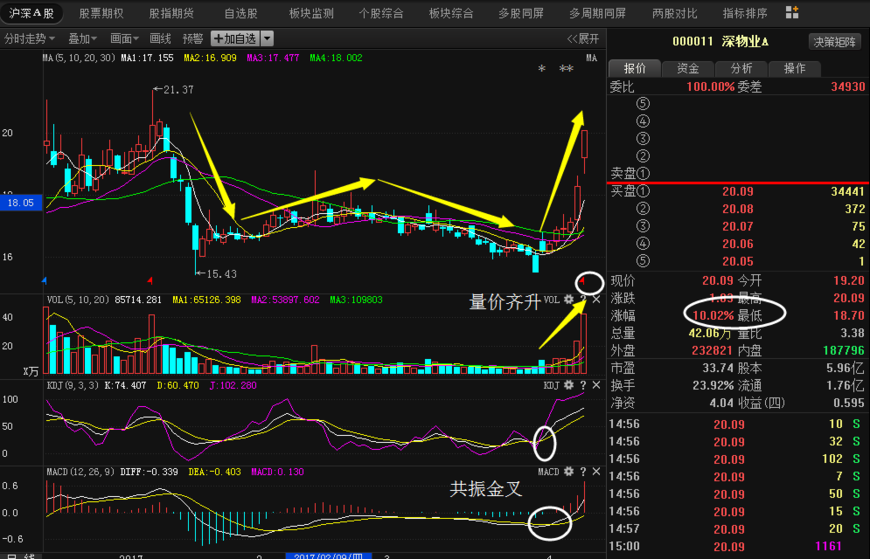Screen dimensions: 870x559
Task: Close the VOL indicator panel
Action: [596, 300]
